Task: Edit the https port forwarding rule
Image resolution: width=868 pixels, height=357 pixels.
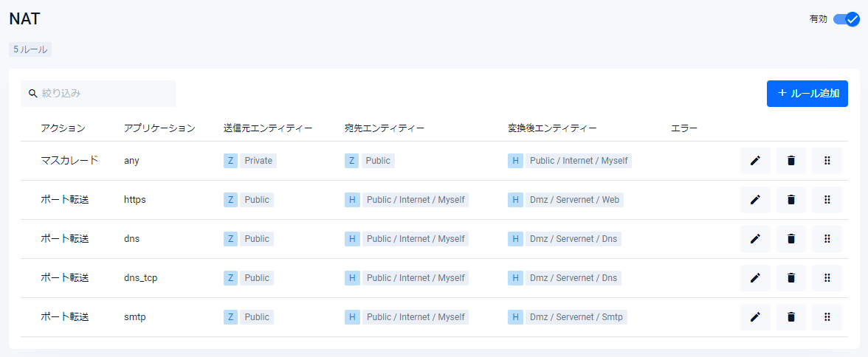Action: point(755,200)
